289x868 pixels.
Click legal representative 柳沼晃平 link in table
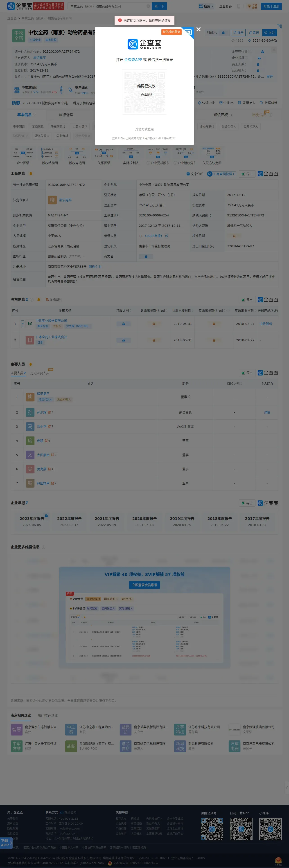click(x=65, y=200)
